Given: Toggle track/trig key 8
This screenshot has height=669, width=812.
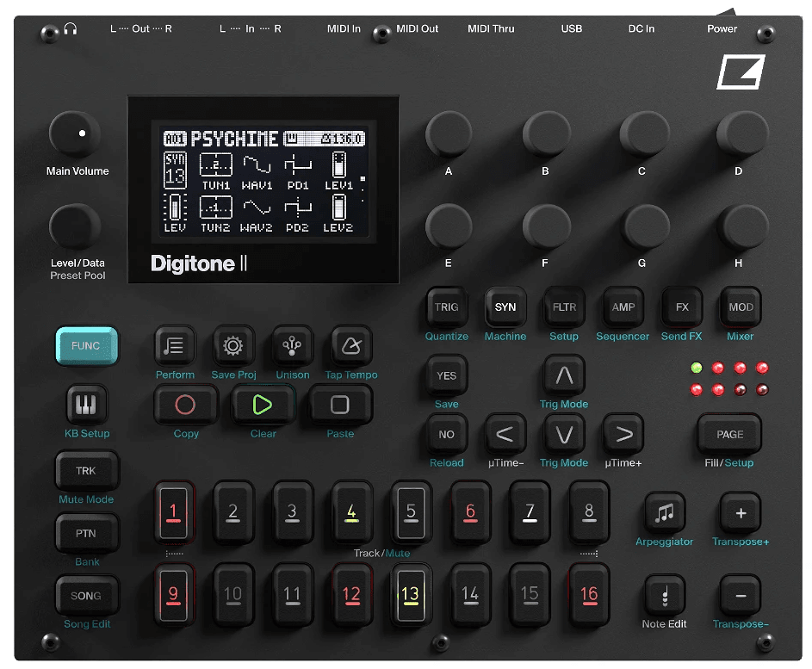Looking at the screenshot, I should (589, 512).
